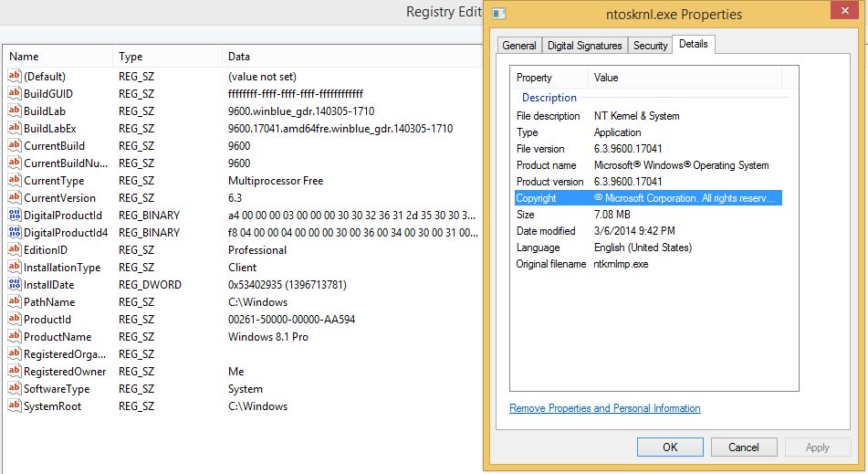
Task: Select the Product name property row
Action: [648, 165]
